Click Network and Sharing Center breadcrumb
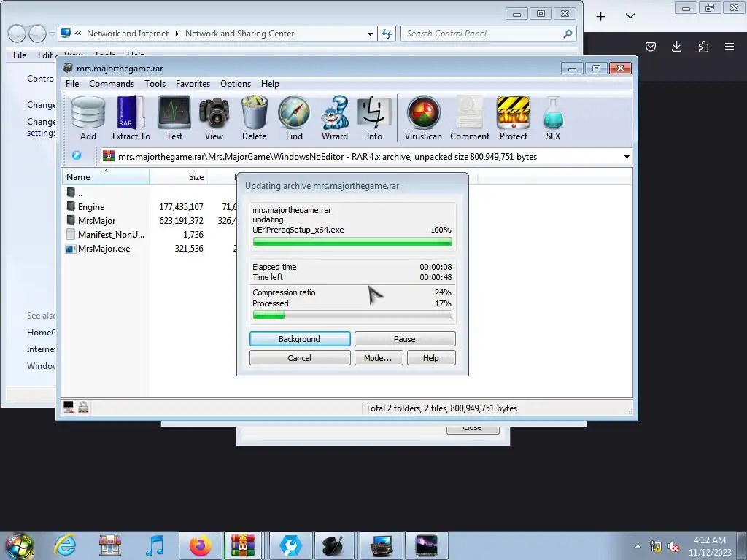 click(239, 34)
